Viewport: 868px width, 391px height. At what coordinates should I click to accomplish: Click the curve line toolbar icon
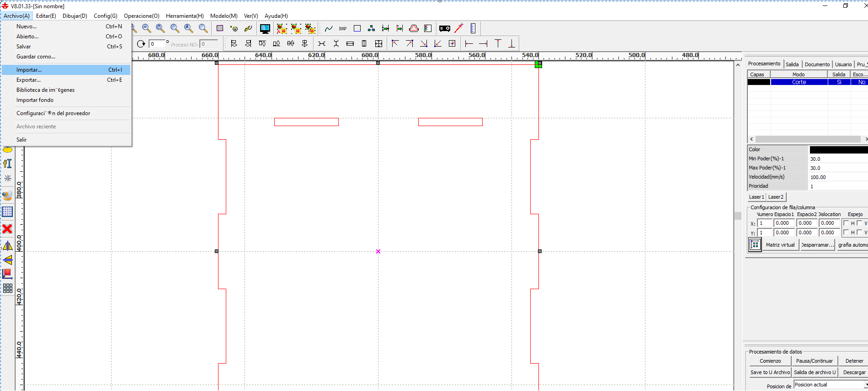329,28
